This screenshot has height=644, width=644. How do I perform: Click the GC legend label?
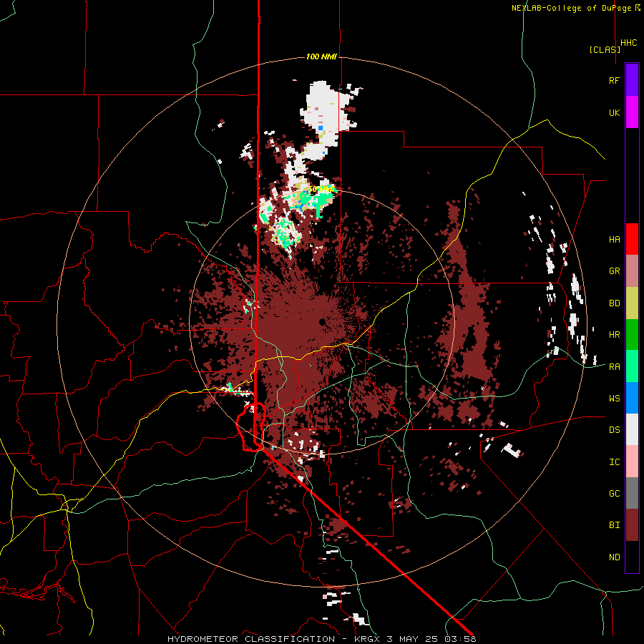[615, 494]
